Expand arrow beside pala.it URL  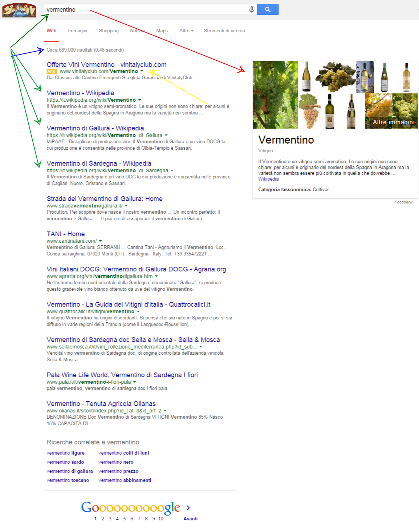[x=135, y=382]
